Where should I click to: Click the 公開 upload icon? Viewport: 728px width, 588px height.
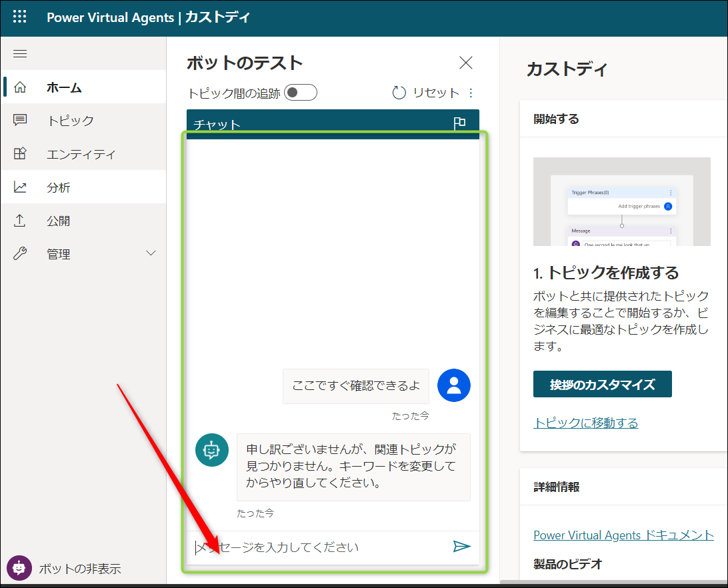(20, 220)
